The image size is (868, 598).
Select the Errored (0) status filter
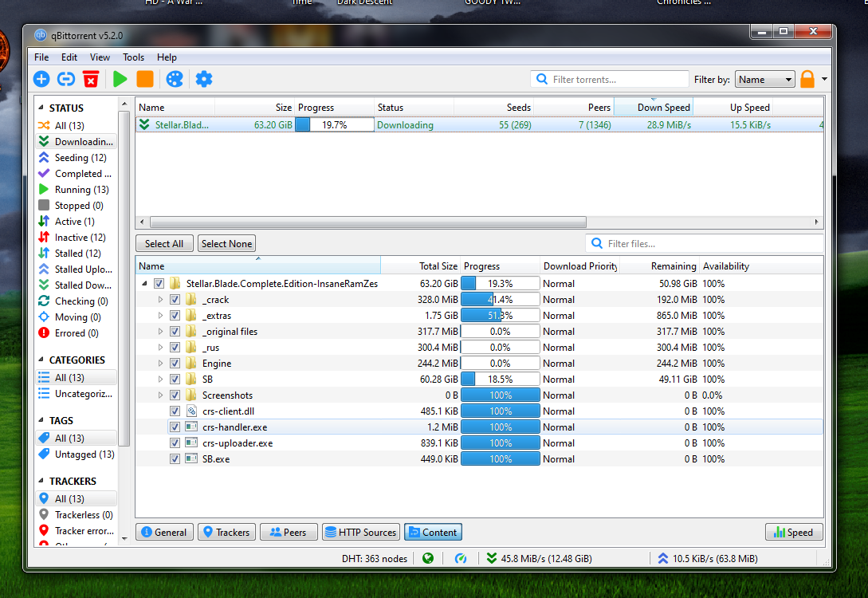click(x=77, y=333)
